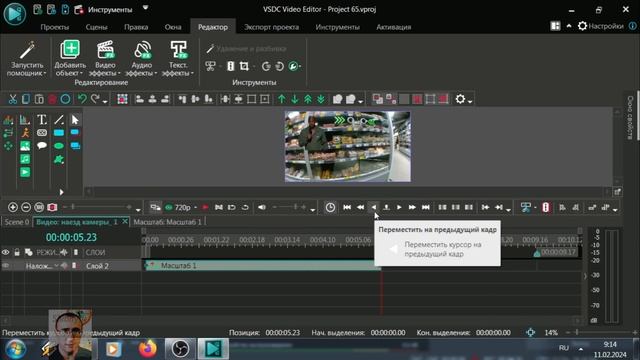Toggle the red recording indicator beside 720p
Screen dimensions: 640x360
click(x=205, y=207)
